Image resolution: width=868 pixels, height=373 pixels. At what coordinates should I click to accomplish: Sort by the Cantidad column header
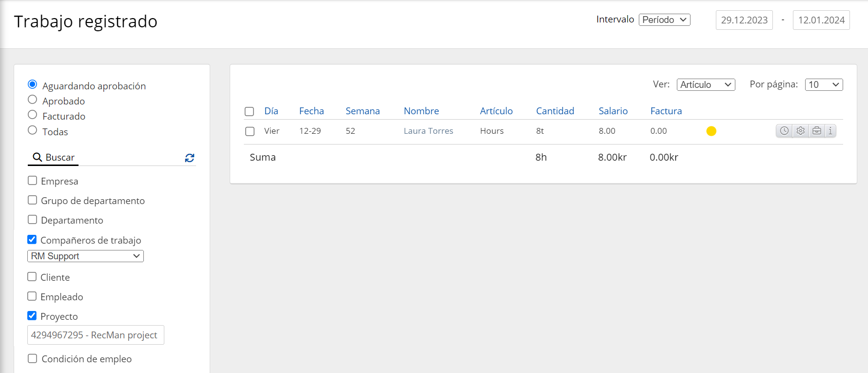pyautogui.click(x=555, y=111)
